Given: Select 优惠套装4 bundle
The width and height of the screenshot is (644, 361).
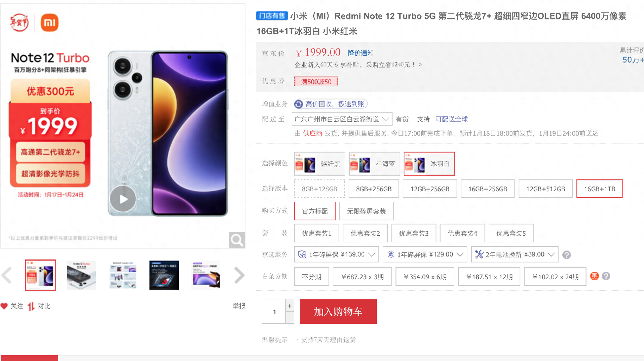Looking at the screenshot, I should (x=462, y=233).
